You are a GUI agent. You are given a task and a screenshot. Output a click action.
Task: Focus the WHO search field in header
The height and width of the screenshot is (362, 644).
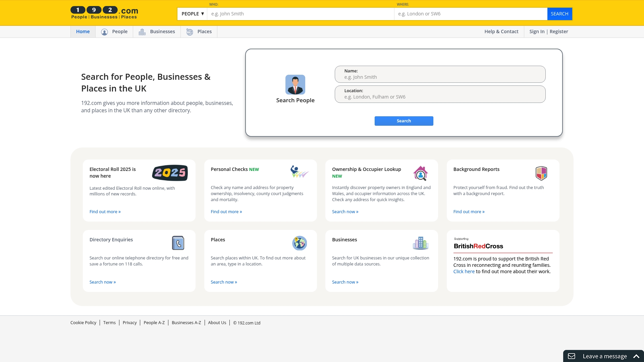[301, 14]
